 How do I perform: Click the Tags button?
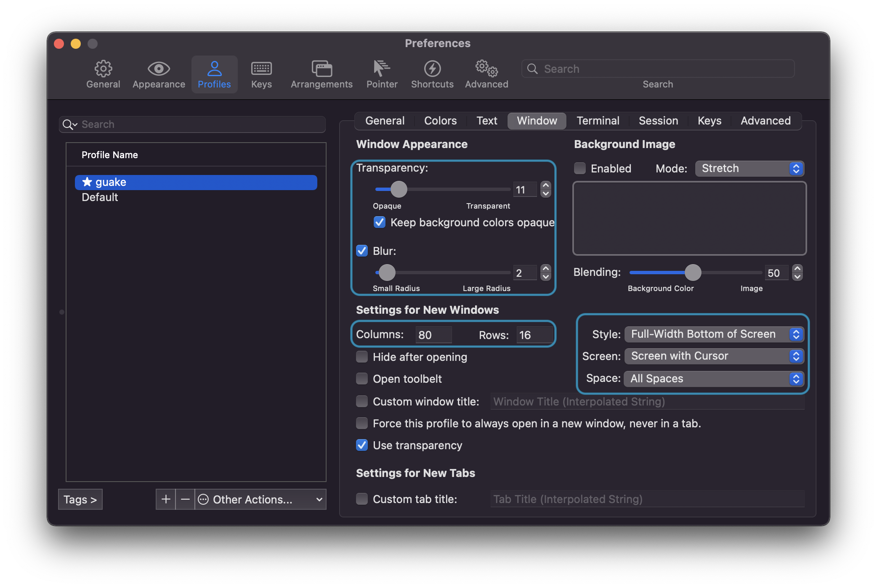coord(80,499)
